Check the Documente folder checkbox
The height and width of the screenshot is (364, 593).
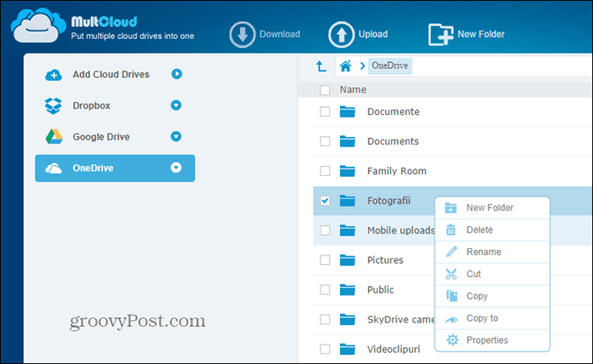[x=325, y=111]
